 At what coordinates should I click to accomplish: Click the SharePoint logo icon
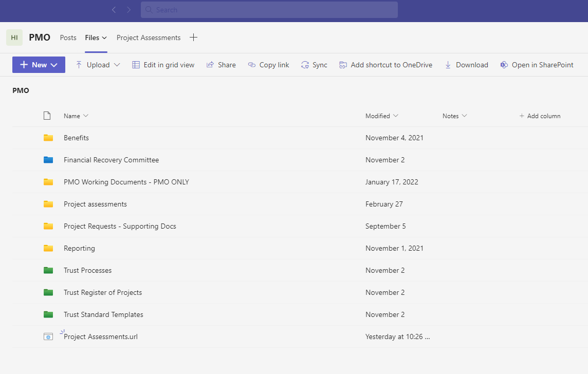click(x=504, y=65)
